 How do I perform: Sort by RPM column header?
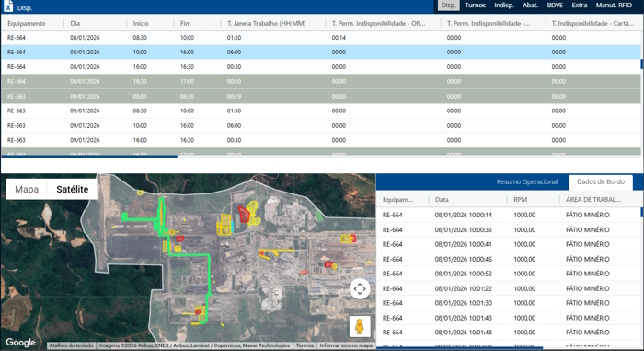[521, 200]
